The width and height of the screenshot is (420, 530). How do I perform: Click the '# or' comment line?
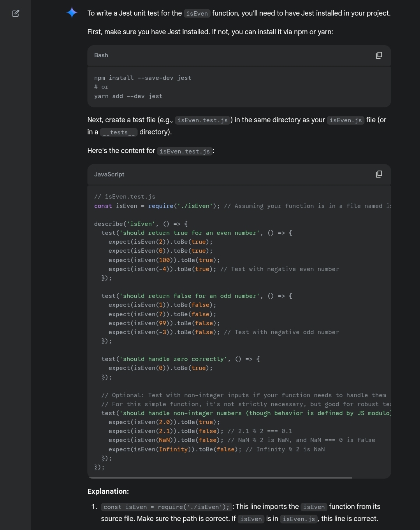pos(101,87)
